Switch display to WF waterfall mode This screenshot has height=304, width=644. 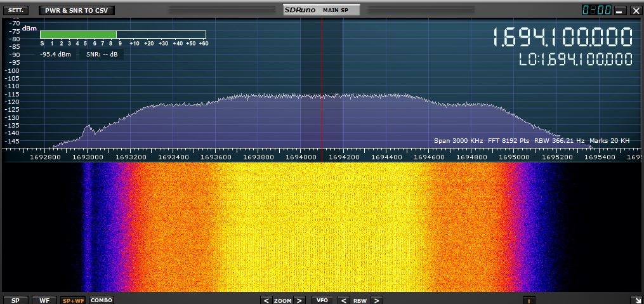pyautogui.click(x=44, y=300)
